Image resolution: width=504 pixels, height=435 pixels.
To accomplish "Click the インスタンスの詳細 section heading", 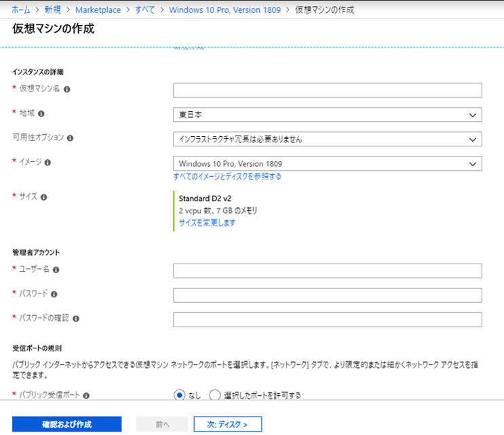I will (38, 72).
